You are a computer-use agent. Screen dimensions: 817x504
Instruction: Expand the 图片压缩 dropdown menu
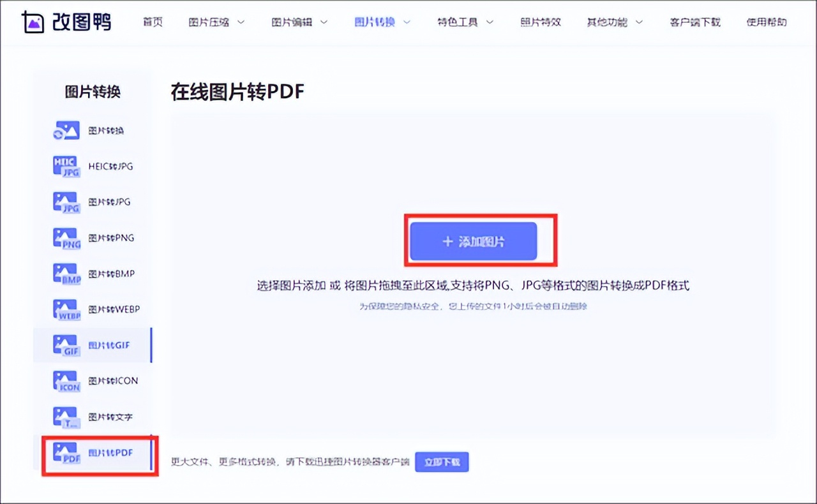tap(211, 21)
